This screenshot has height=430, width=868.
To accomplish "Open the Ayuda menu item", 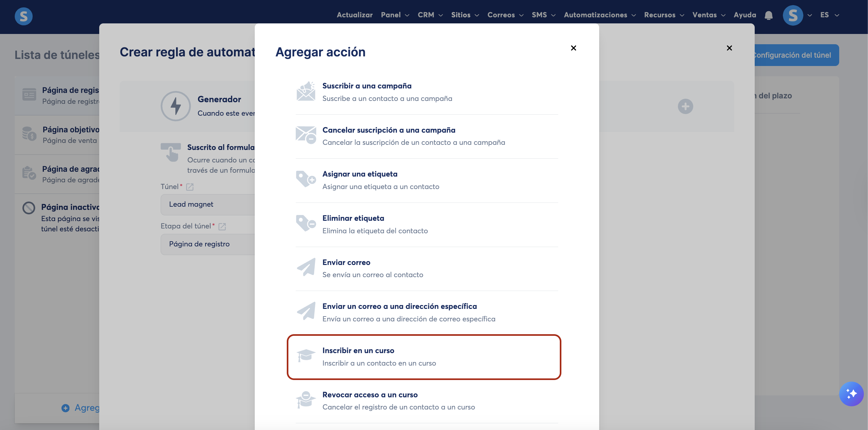I will coord(745,15).
